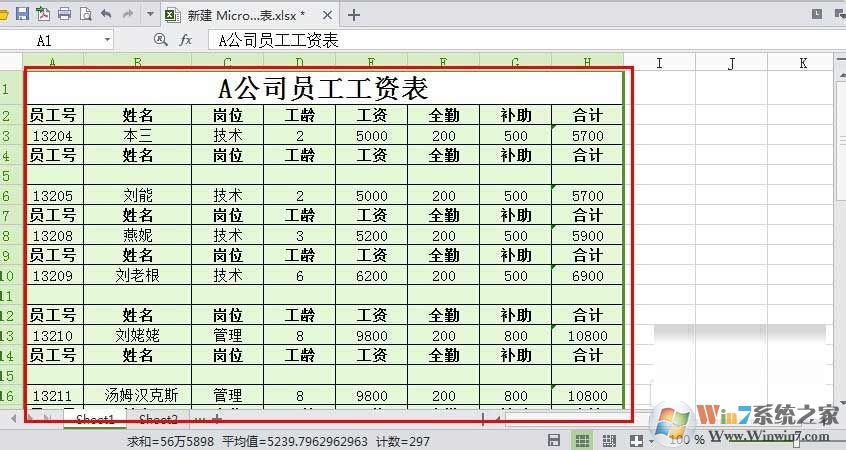
Task: Click 合计 header in row 2
Action: click(587, 115)
